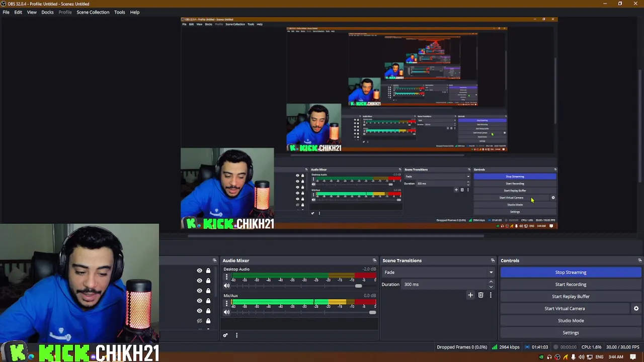Screen dimensions: 644x362
Task: Open Desktop Audio three-dot options menu
Action: [226, 277]
